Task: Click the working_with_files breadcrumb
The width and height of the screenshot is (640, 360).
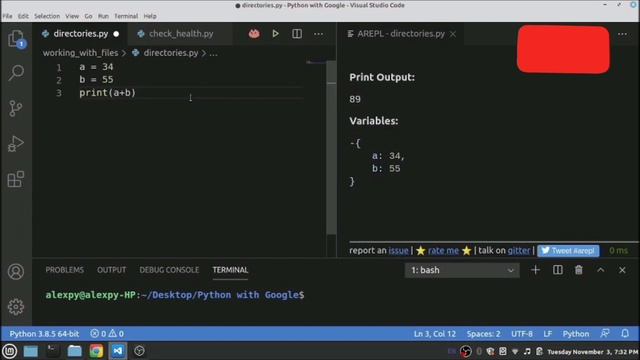Action: 80,53
